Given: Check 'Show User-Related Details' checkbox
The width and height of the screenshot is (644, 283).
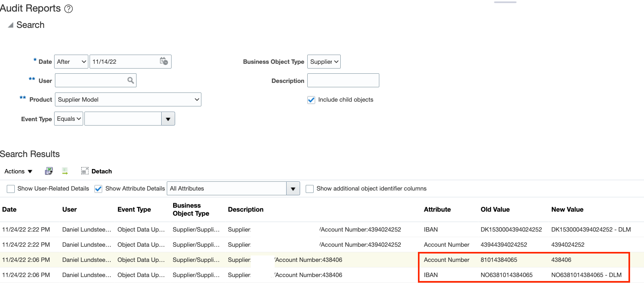Looking at the screenshot, I should (11, 189).
